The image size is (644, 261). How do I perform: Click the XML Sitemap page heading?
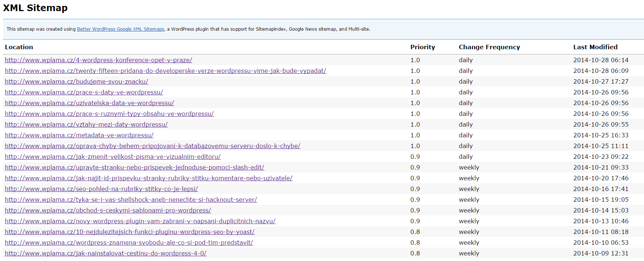click(x=35, y=8)
